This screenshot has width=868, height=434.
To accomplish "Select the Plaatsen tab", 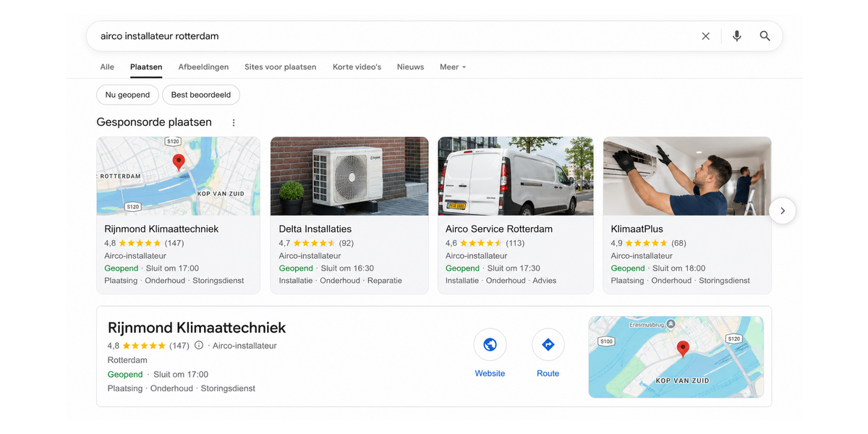I will pos(146,67).
